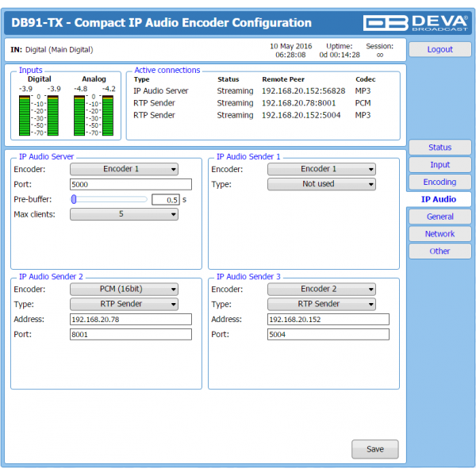This screenshot has height=476, width=476.
Task: Select the IP Audio Server connection row
Action: tap(255, 91)
